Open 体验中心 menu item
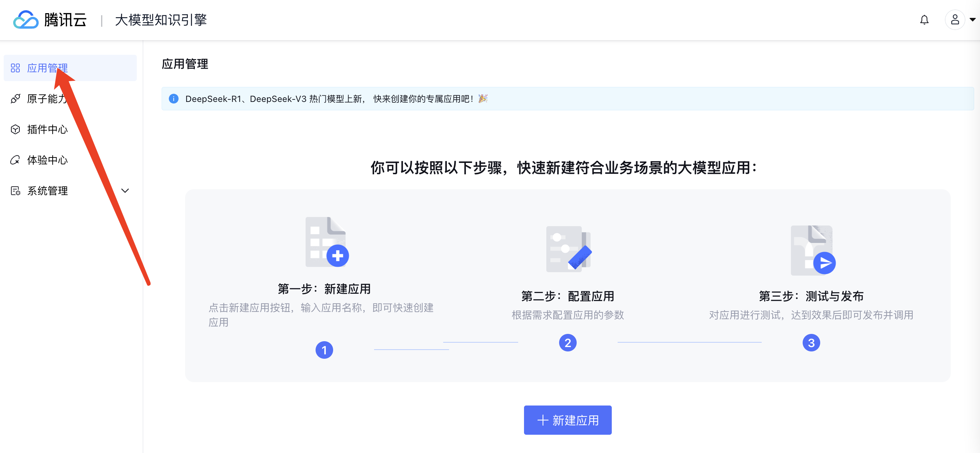The image size is (980, 453). pyautogui.click(x=47, y=160)
